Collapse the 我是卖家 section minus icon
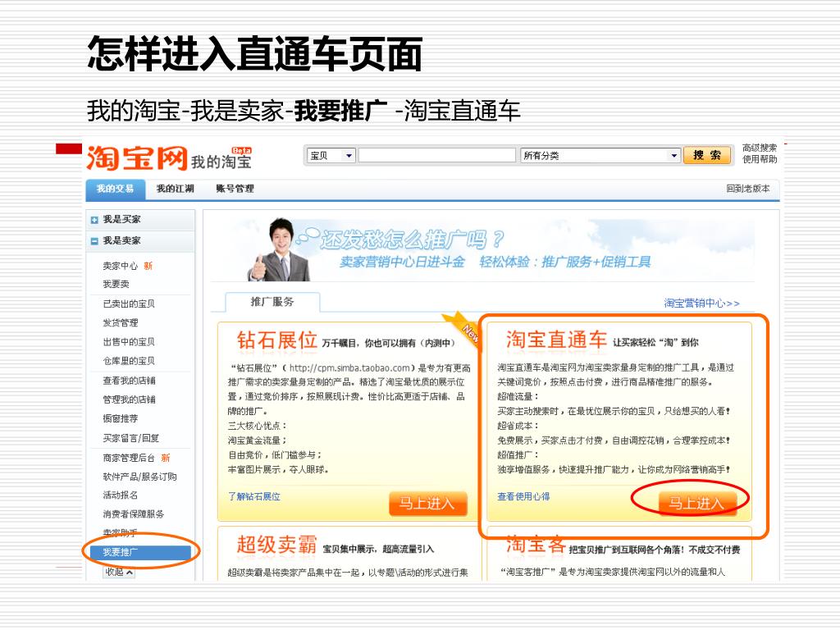 94,241
